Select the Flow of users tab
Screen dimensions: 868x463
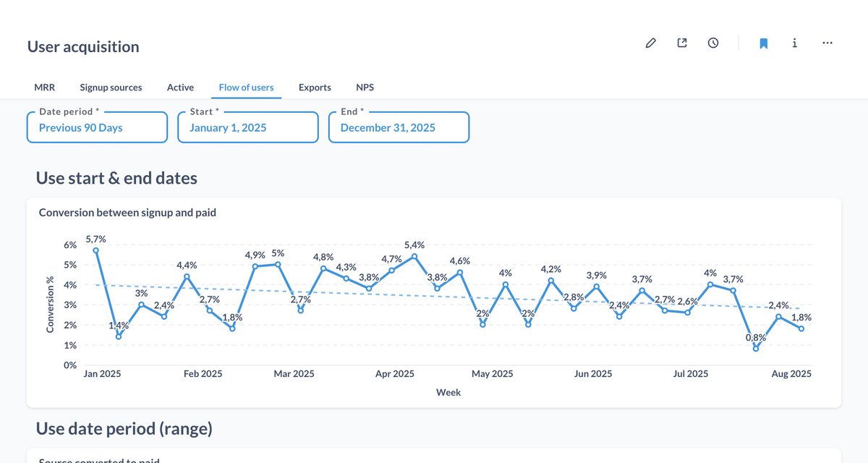tap(246, 88)
